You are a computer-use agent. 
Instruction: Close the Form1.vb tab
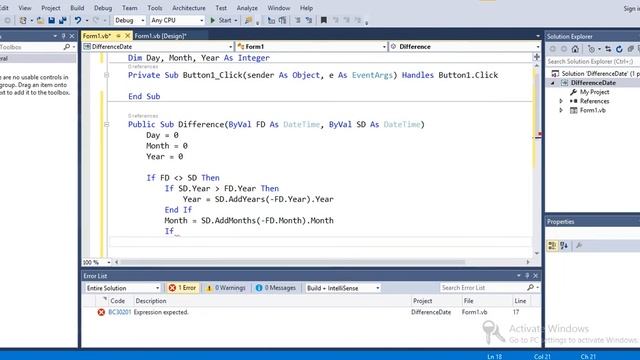(127, 36)
